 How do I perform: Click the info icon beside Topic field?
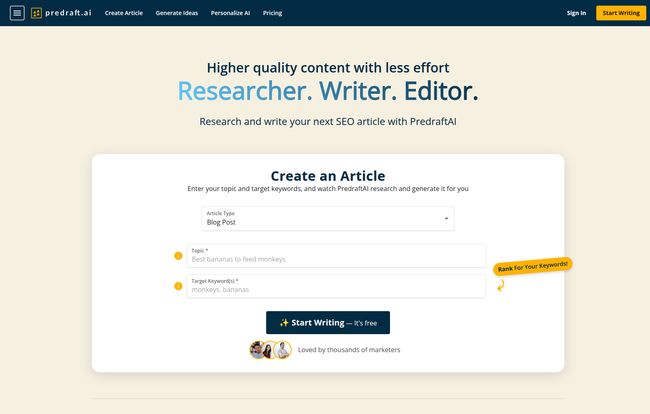pos(178,256)
